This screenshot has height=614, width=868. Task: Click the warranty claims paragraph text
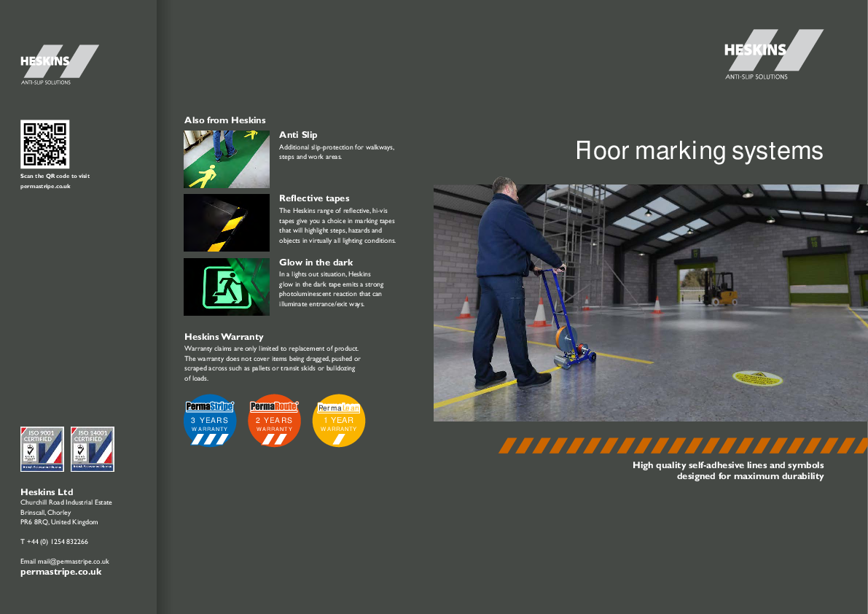pyautogui.click(x=273, y=363)
